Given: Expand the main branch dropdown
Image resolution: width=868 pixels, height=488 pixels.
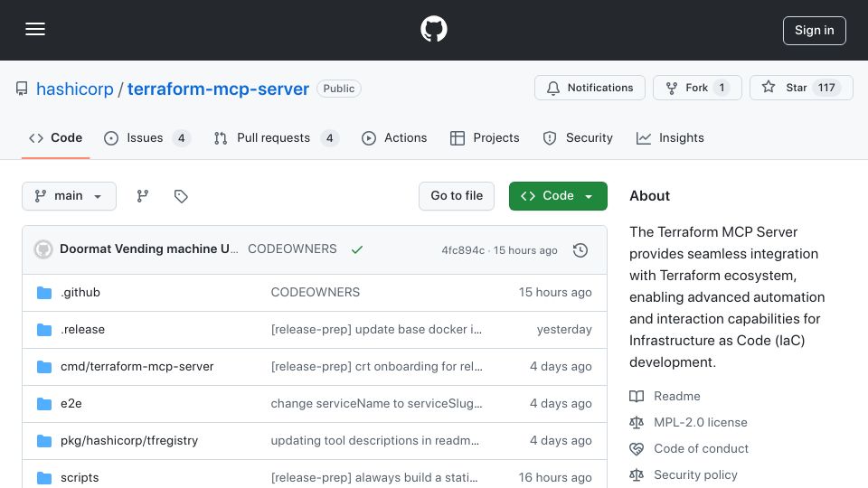Looking at the screenshot, I should click(x=70, y=196).
